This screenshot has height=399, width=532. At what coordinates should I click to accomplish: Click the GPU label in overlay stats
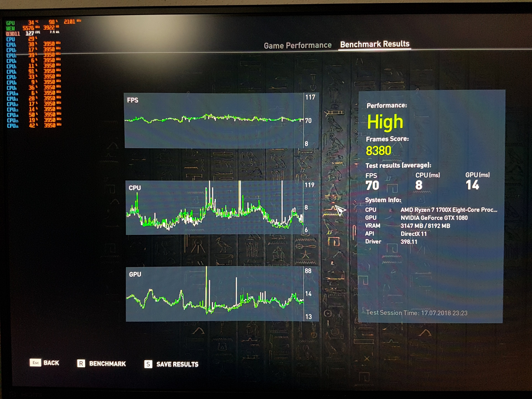pyautogui.click(x=10, y=23)
